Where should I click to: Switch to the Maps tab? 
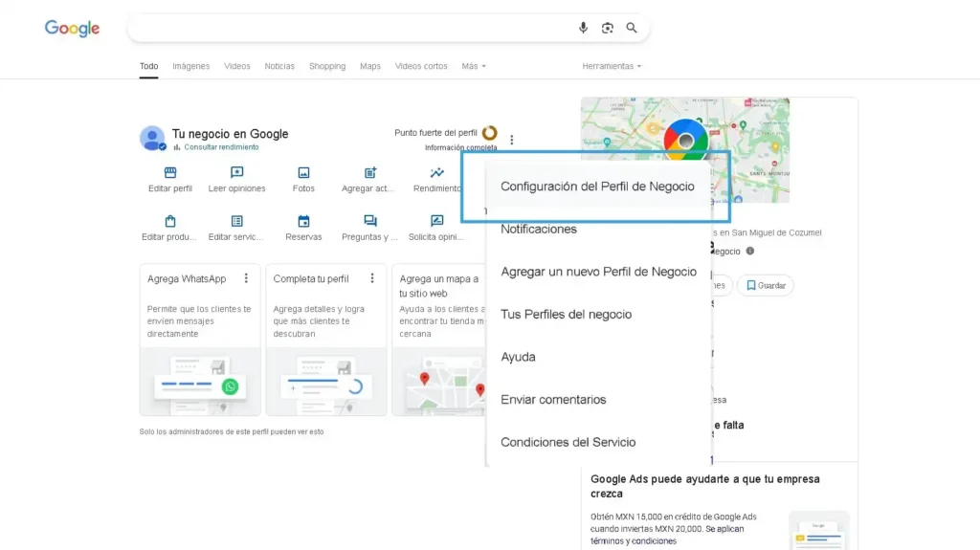pyautogui.click(x=370, y=66)
